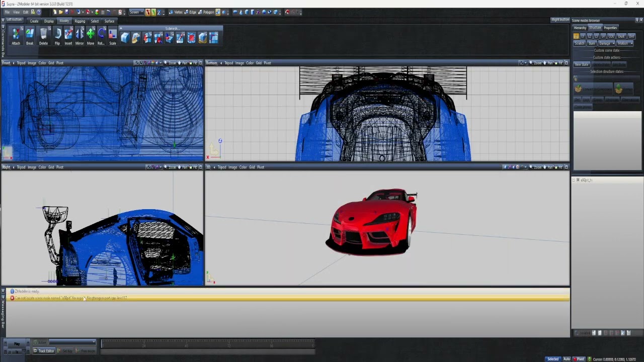Screen dimensions: 644x362
Task: Click Play in animation controls
Action: pyautogui.click(x=17, y=344)
